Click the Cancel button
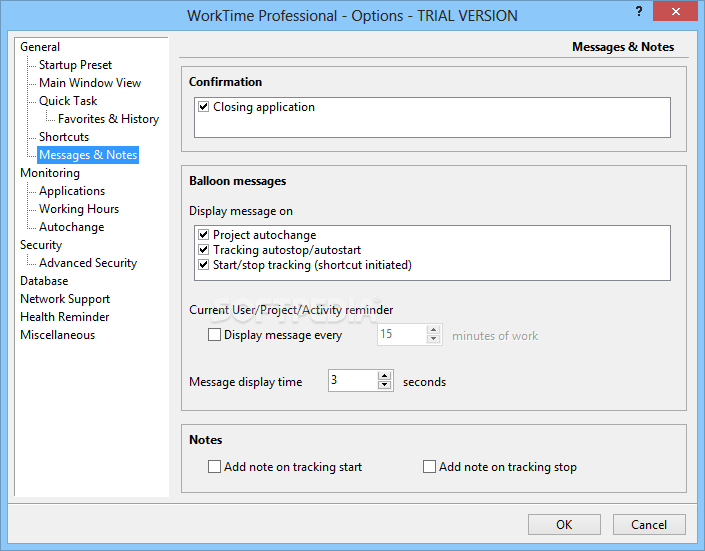 click(x=649, y=524)
